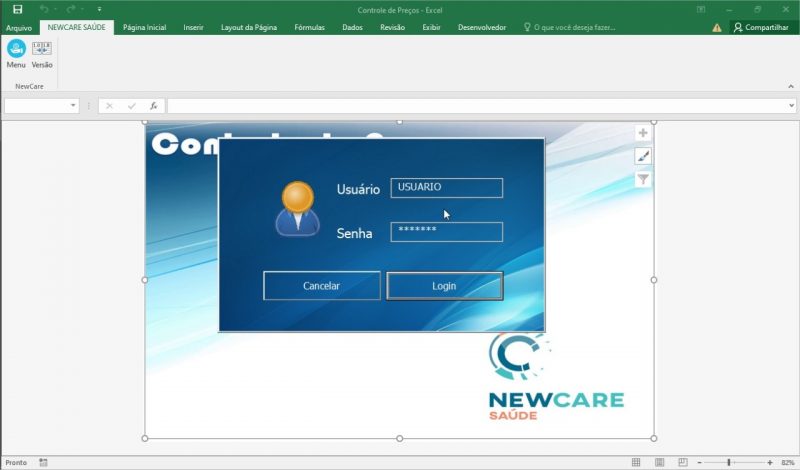Switch to the Desenvolvedor tab
Image resolution: width=800 pixels, height=470 pixels.
pyautogui.click(x=480, y=28)
